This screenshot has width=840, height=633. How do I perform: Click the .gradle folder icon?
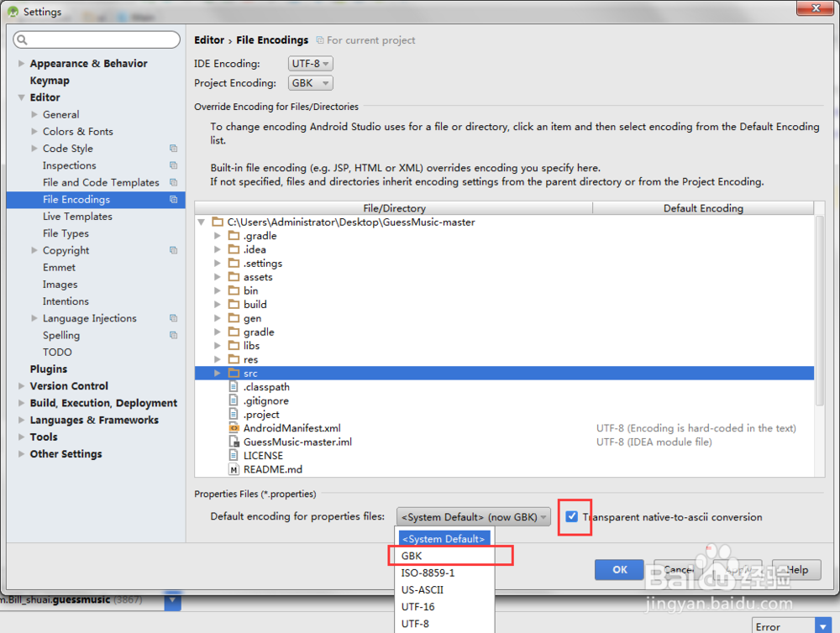coord(234,236)
